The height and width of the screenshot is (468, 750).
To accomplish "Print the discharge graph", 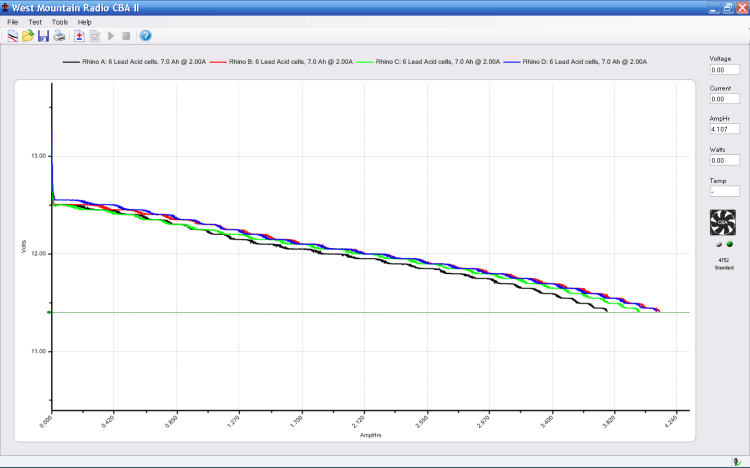I will pyautogui.click(x=59, y=36).
